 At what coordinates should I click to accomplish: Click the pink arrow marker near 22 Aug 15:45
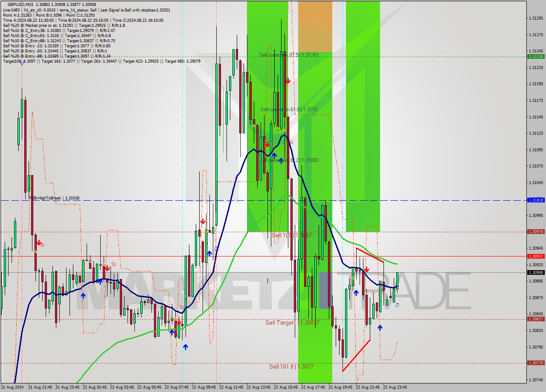(292, 141)
